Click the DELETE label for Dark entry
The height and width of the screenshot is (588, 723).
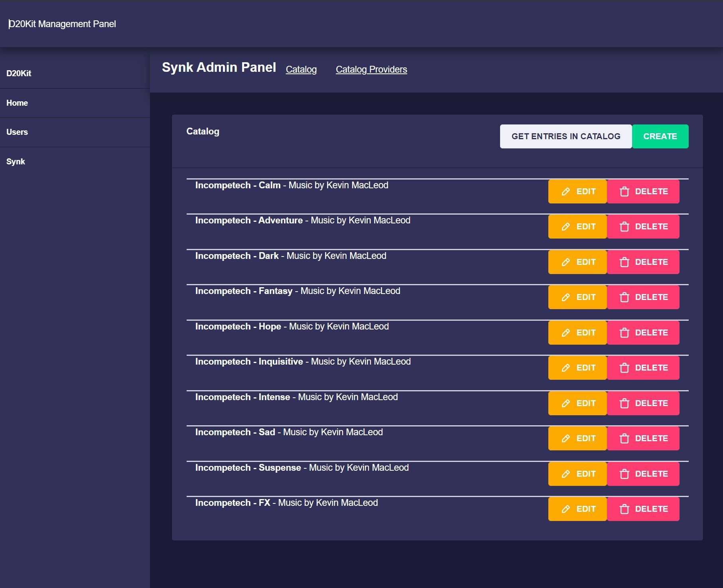click(x=651, y=262)
